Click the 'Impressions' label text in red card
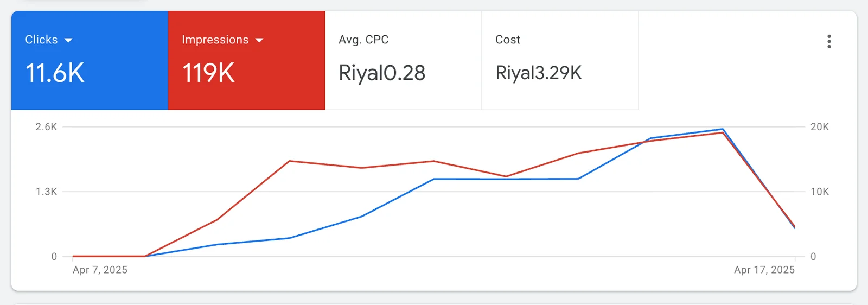Screen dimensions: 868x305 coord(215,40)
